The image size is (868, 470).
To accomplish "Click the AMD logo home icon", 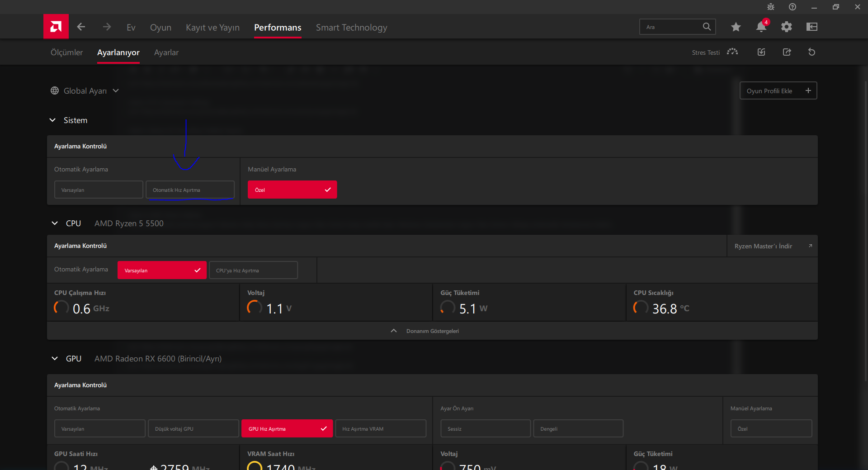I will [56, 27].
